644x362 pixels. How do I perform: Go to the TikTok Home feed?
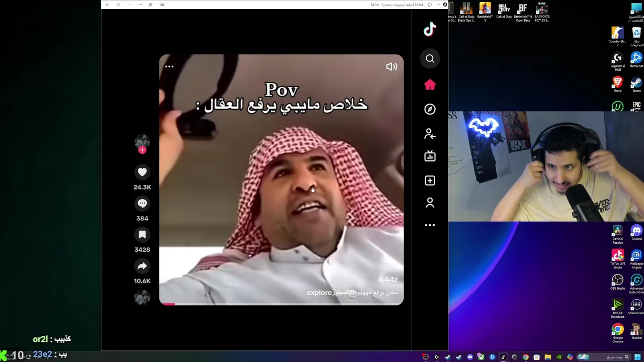coord(430,85)
